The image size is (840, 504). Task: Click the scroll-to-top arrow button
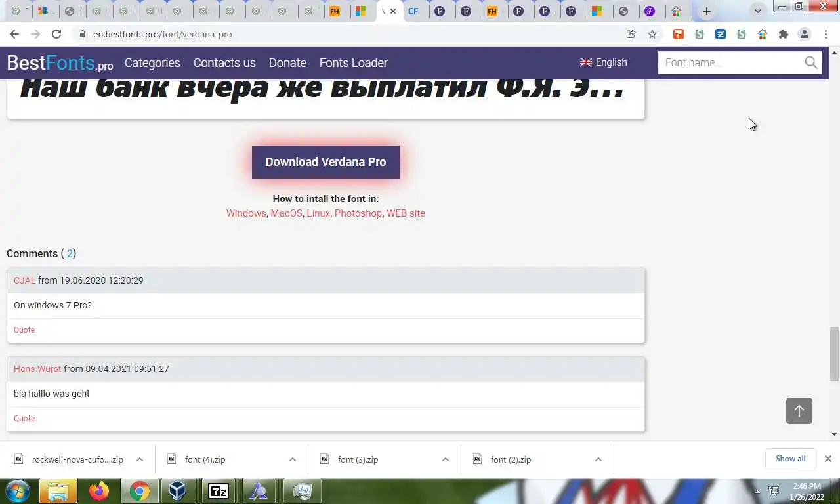(x=799, y=411)
